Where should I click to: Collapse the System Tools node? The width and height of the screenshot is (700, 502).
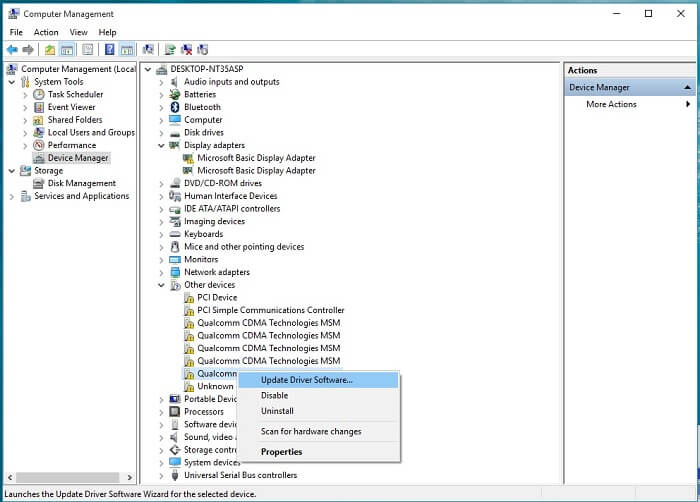(x=12, y=82)
